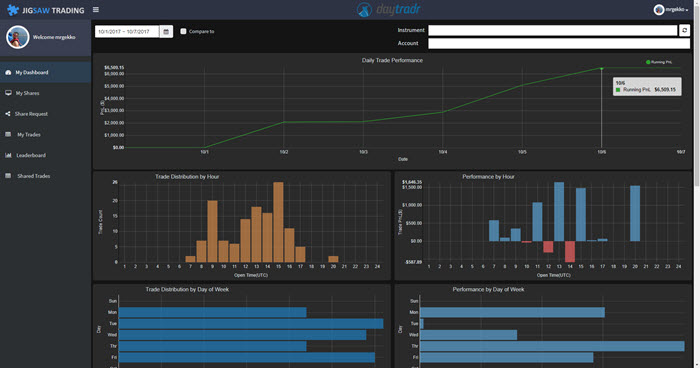Click the 10/6 data point on PnL line
This screenshot has width=700, height=368.
point(601,68)
